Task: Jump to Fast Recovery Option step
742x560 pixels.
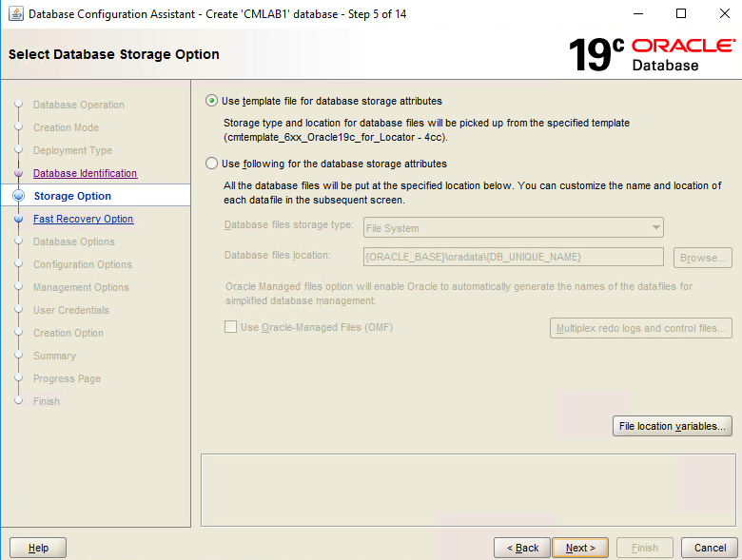Action: pyautogui.click(x=84, y=219)
